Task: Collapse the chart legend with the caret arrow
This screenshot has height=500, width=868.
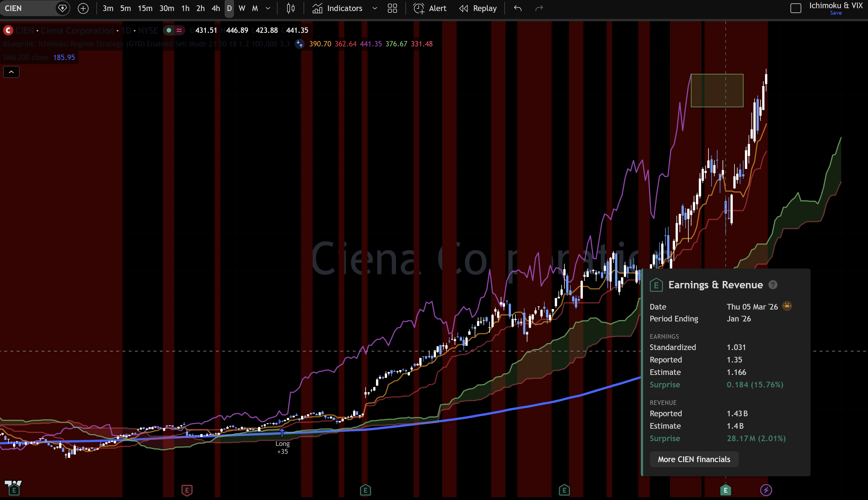Action: point(11,72)
